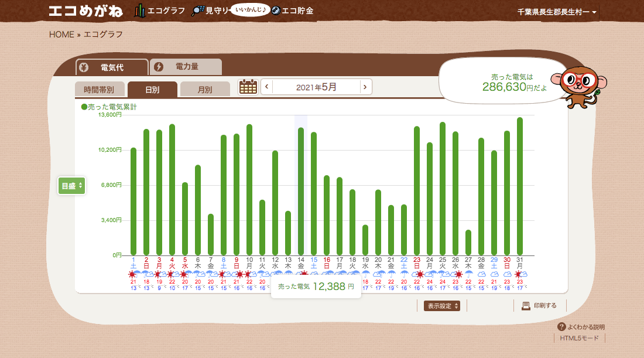Select the 時間帯別 tab

click(x=99, y=89)
